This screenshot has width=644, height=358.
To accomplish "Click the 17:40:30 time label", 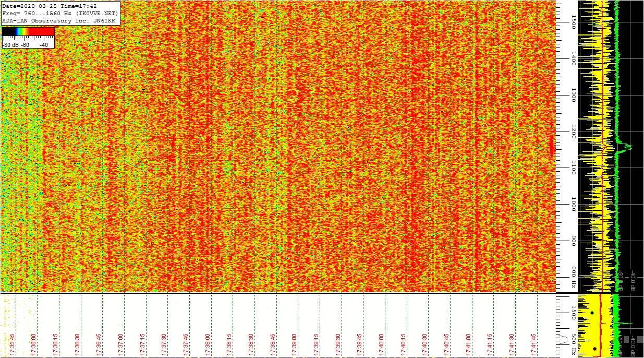I will [x=424, y=344].
